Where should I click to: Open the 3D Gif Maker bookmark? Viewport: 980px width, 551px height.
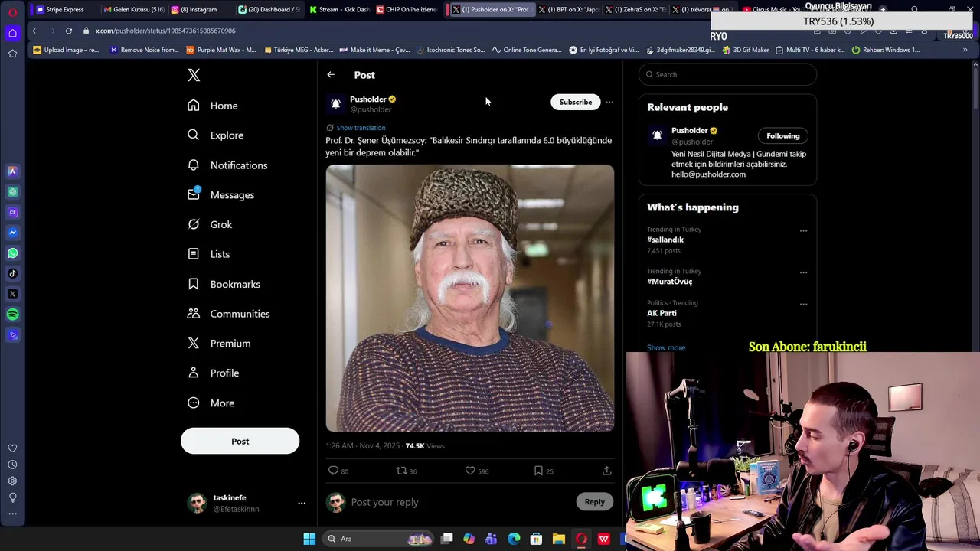click(x=746, y=50)
